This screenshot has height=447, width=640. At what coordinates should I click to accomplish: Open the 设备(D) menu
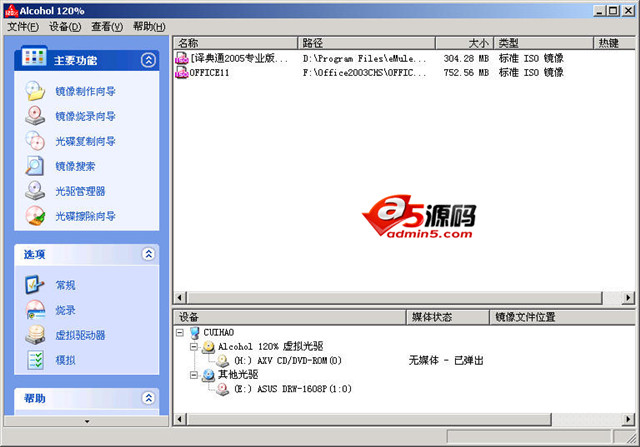click(65, 27)
